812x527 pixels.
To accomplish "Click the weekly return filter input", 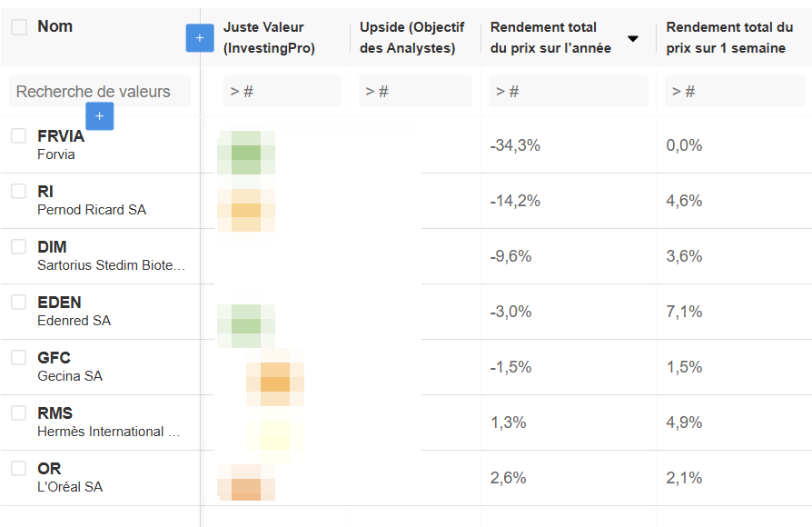I will [x=734, y=92].
